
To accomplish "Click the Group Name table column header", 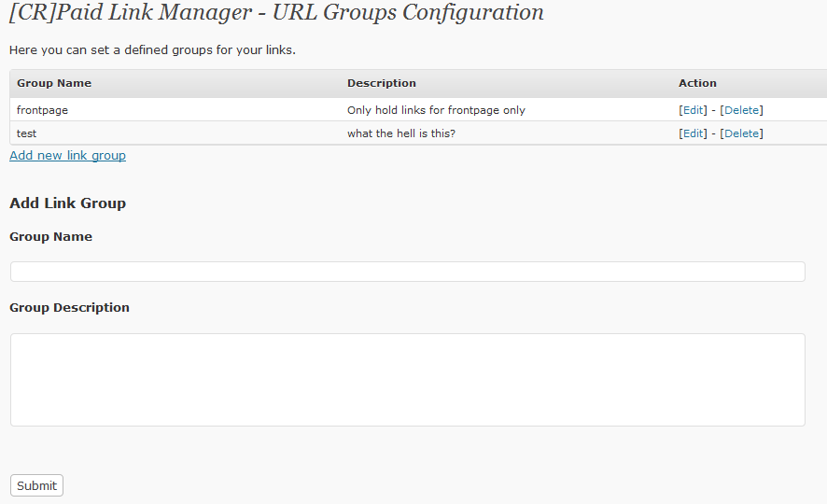I will [x=54, y=83].
